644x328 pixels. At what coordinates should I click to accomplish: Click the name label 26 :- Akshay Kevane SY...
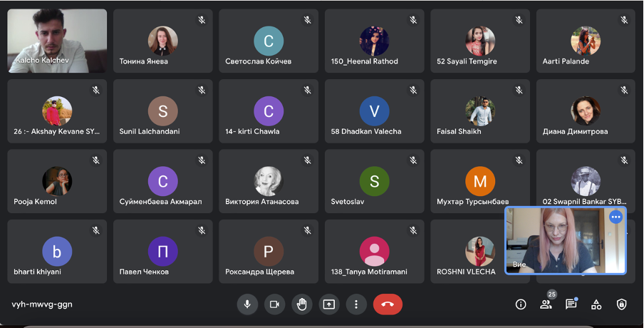coord(56,131)
